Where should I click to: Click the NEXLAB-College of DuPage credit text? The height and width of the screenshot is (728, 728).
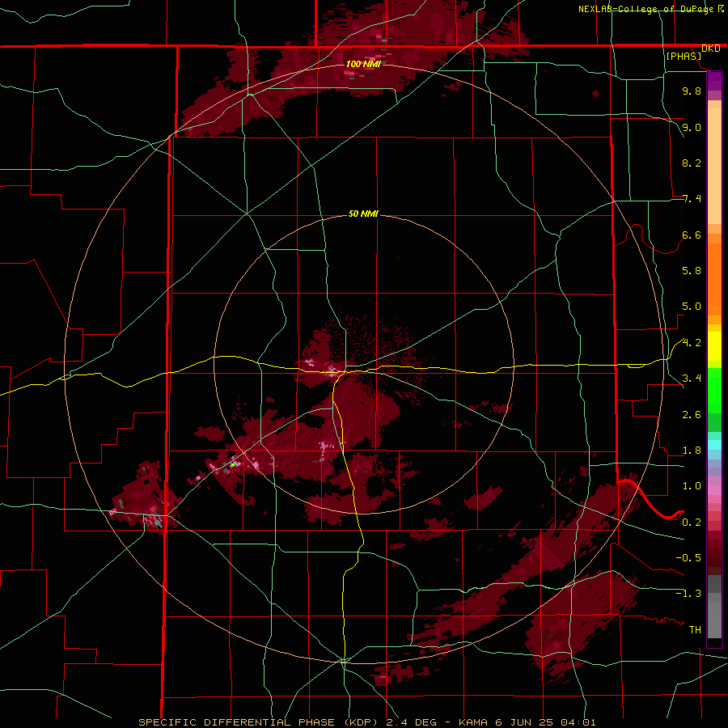coord(645,9)
